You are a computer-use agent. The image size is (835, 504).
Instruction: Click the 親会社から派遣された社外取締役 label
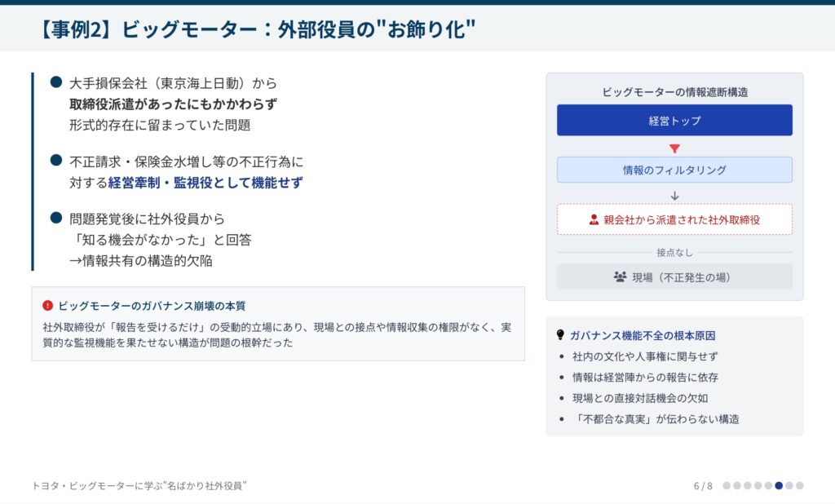coord(682,220)
